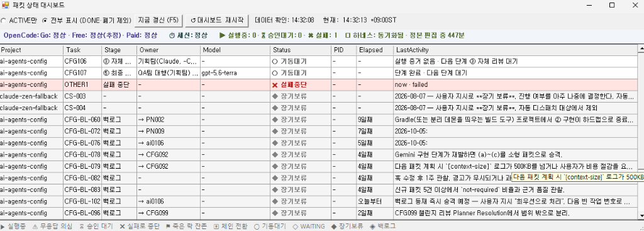
Task: Click the 장기보류 filled diamond legend icon
Action: pyautogui.click(x=335, y=227)
